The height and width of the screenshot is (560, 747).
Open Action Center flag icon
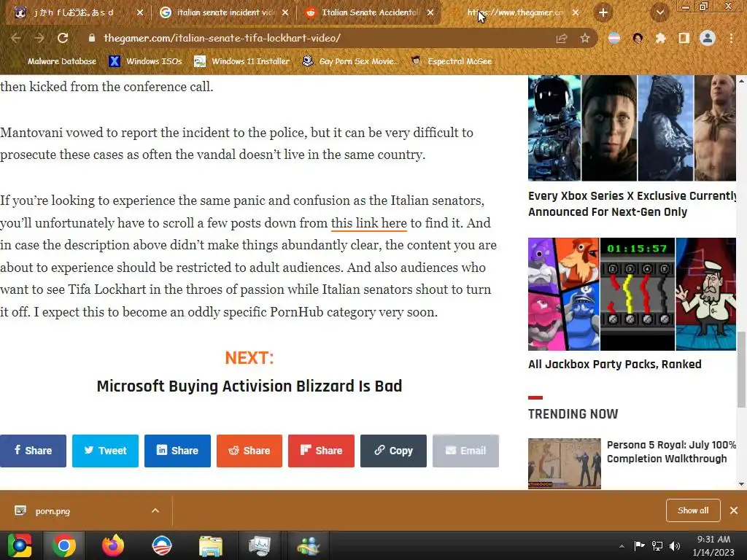[639, 545]
